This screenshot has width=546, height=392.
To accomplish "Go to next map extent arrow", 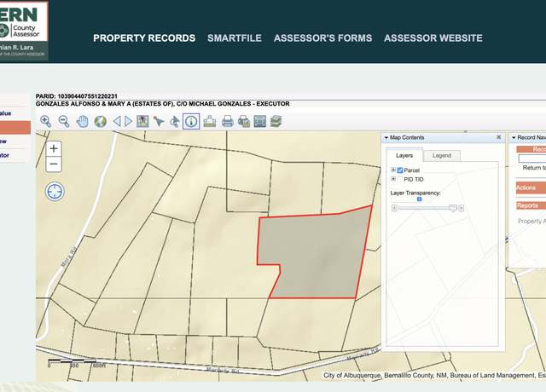I will 129,121.
